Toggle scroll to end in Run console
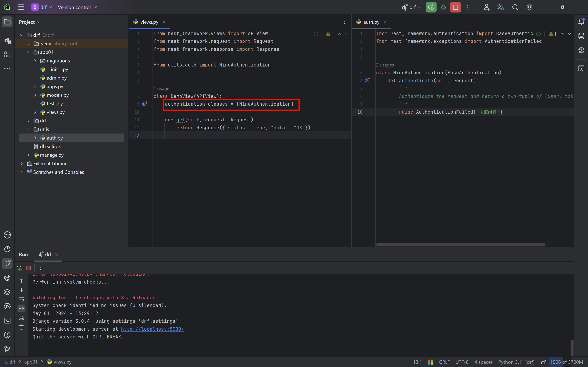 click(x=21, y=308)
